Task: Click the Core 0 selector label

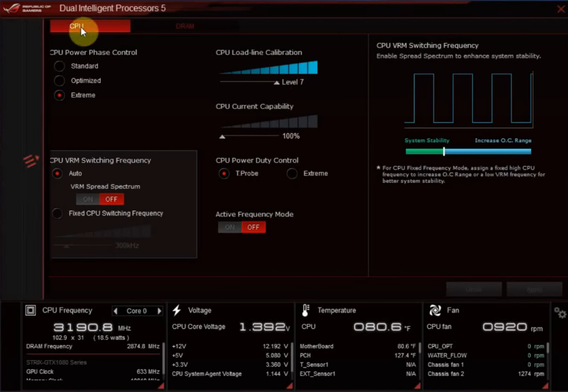Action: click(x=137, y=311)
